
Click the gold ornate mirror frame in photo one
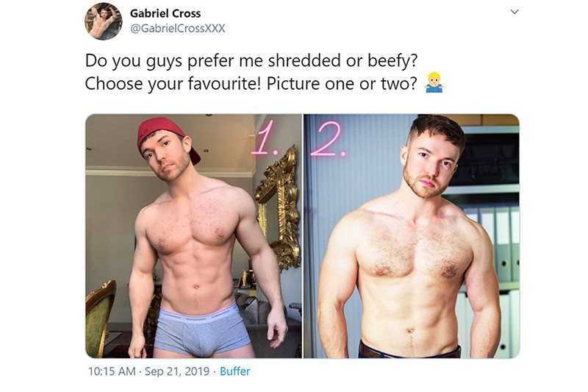279,207
